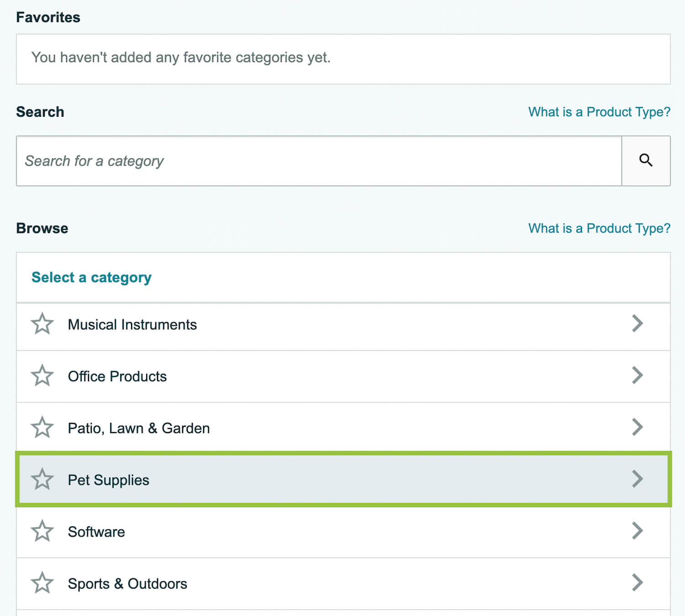The image size is (685, 616).
Task: Select Patio, Lawn & Garden text
Action: (139, 428)
